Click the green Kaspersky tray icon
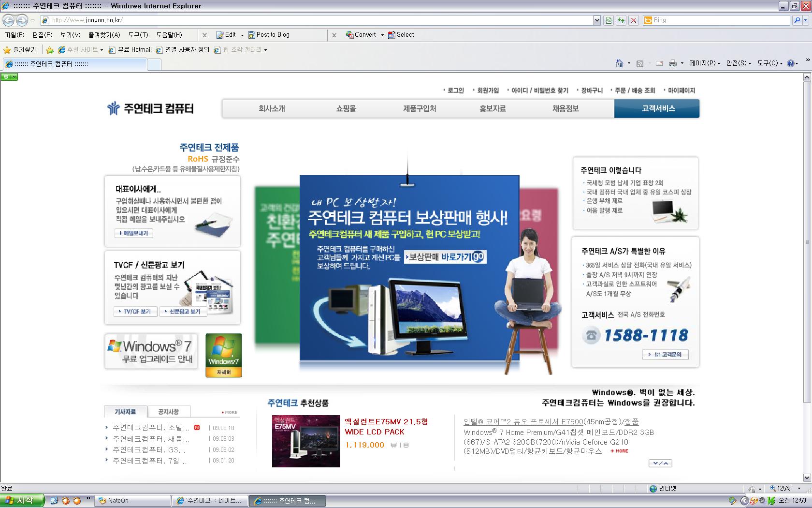This screenshot has width=812, height=508. coord(771,501)
